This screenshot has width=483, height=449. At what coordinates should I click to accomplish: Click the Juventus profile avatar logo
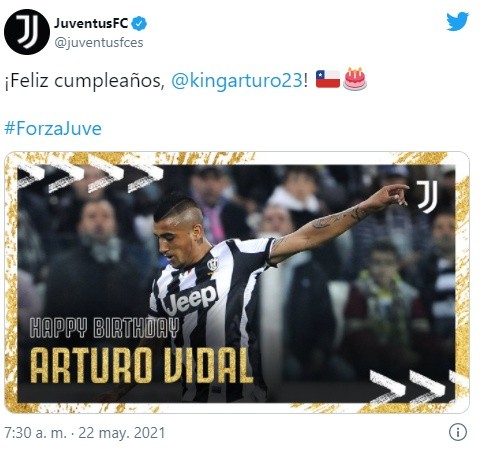(27, 32)
